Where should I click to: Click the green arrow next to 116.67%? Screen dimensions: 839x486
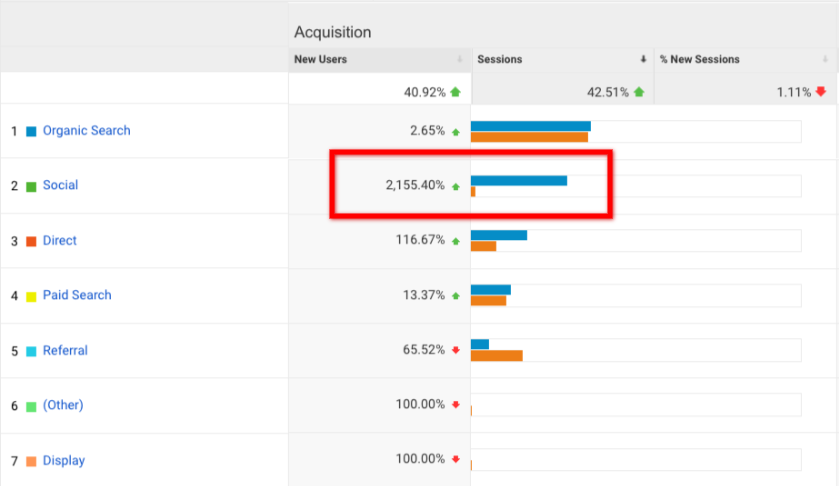point(456,241)
